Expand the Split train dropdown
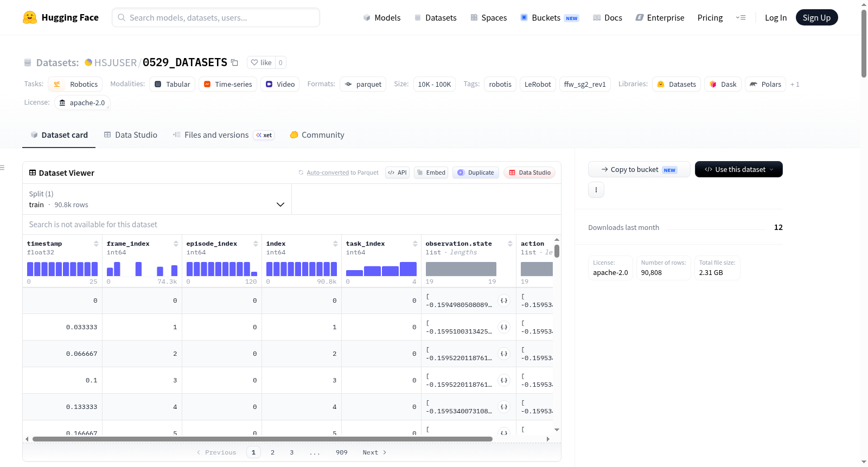 tap(157, 199)
